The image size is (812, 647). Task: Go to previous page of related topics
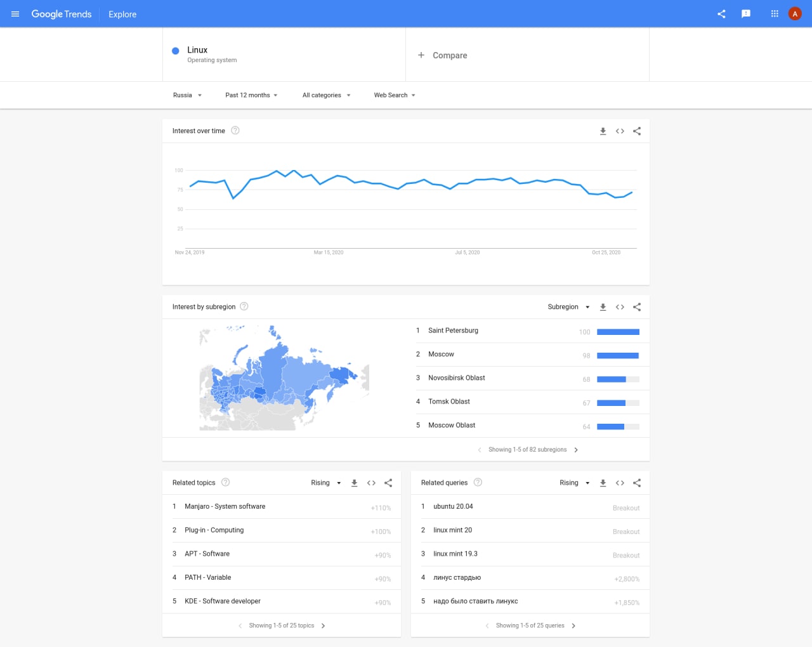tap(240, 626)
